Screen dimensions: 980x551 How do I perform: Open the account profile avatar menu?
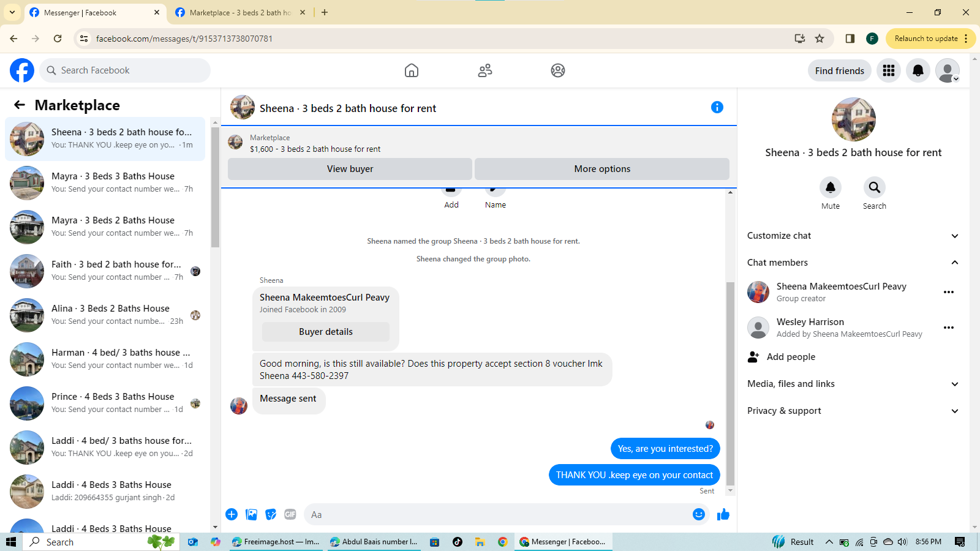coord(948,70)
